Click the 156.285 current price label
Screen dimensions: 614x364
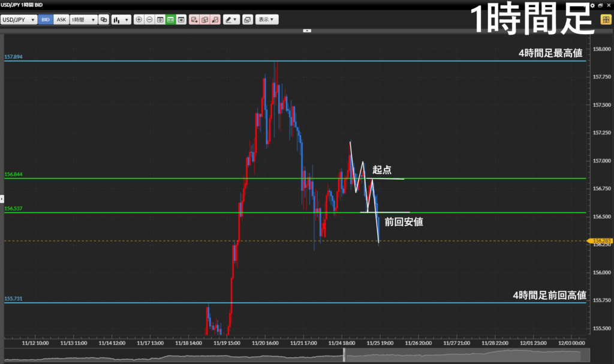pos(601,241)
